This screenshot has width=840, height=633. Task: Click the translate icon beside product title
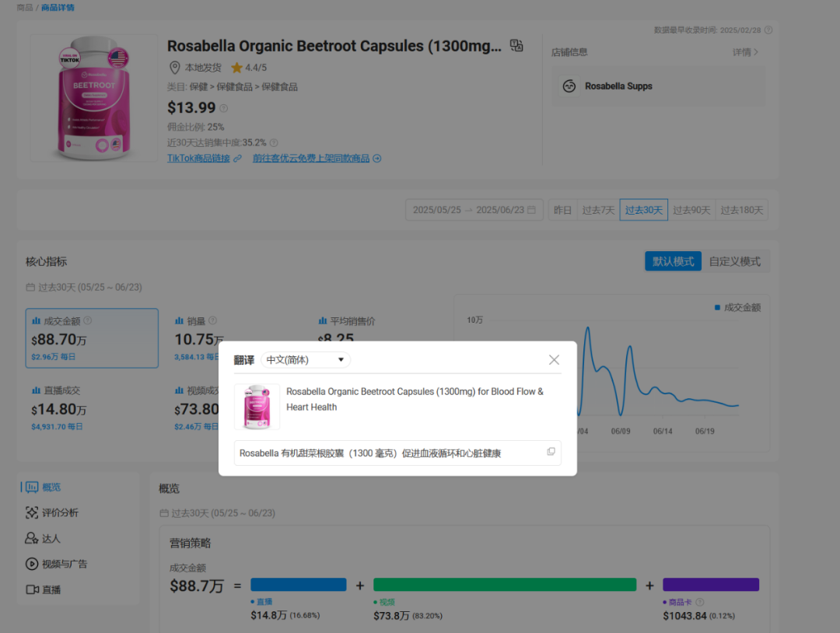[x=516, y=46]
